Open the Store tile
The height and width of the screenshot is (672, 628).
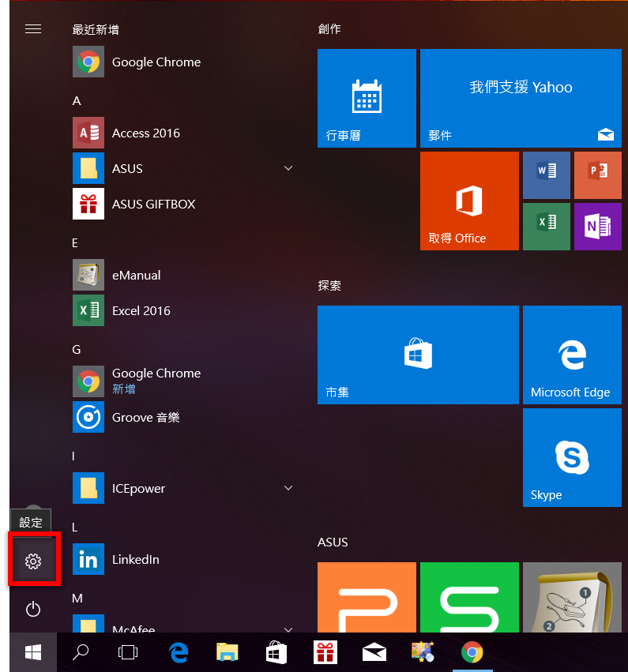click(x=418, y=355)
